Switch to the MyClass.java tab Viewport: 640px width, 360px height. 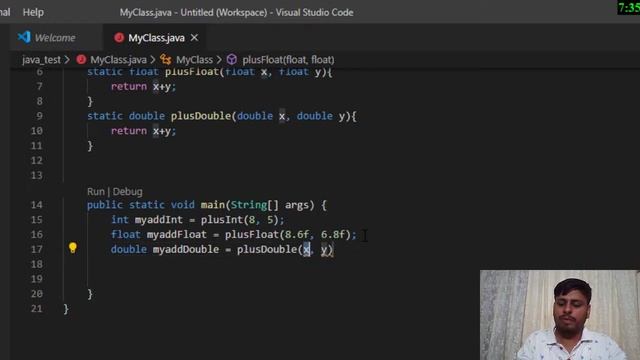156,38
